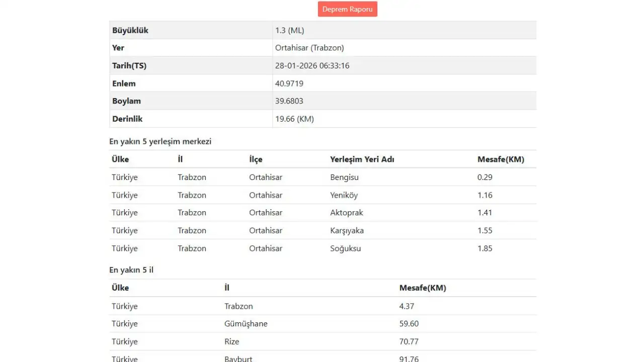Screen dimensions: 644x362
Task: Click the Deprem Raporu button
Action: click(347, 9)
